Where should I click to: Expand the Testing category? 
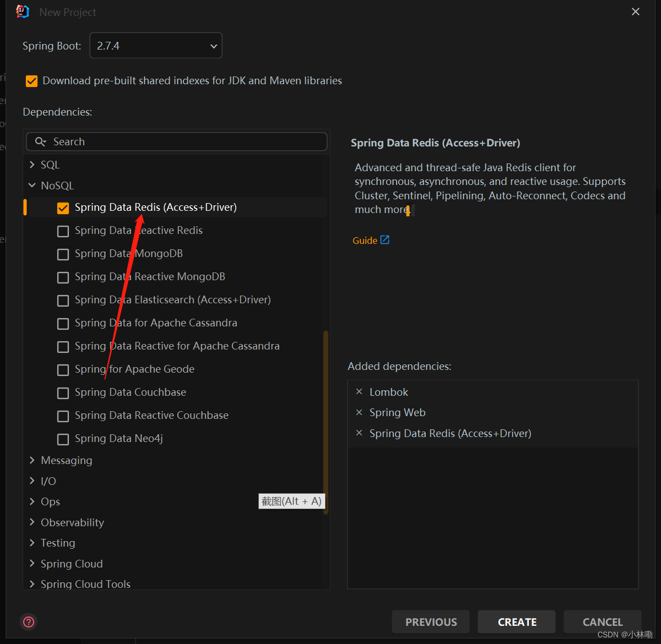32,543
